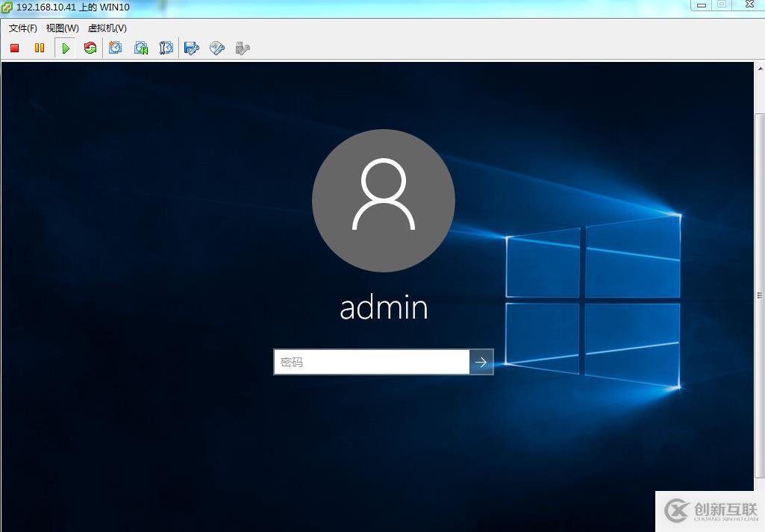Connect a USB device

point(242,48)
